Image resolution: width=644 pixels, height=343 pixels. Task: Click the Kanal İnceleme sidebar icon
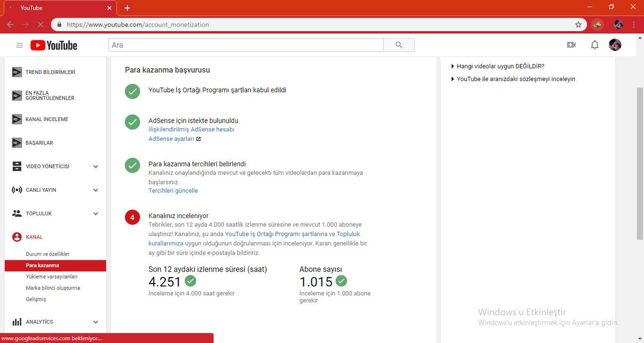click(17, 119)
